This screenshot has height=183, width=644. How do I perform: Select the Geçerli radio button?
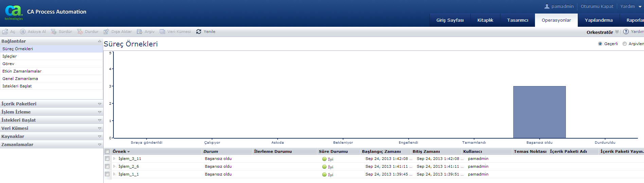click(600, 44)
